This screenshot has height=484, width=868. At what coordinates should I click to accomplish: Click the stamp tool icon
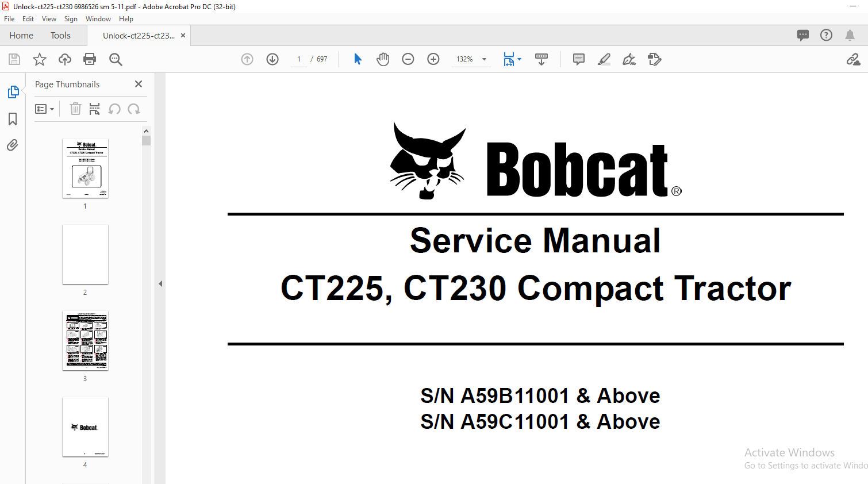(655, 59)
